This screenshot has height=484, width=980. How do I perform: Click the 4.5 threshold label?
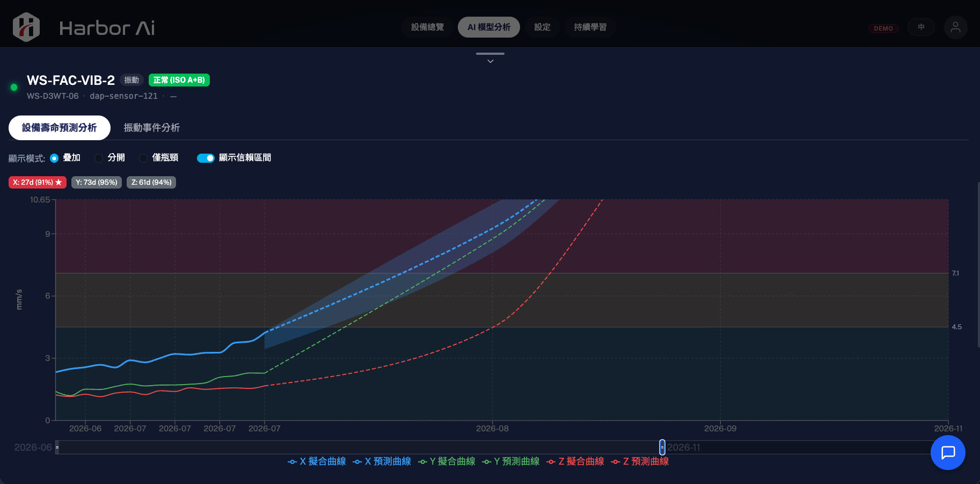pyautogui.click(x=956, y=327)
